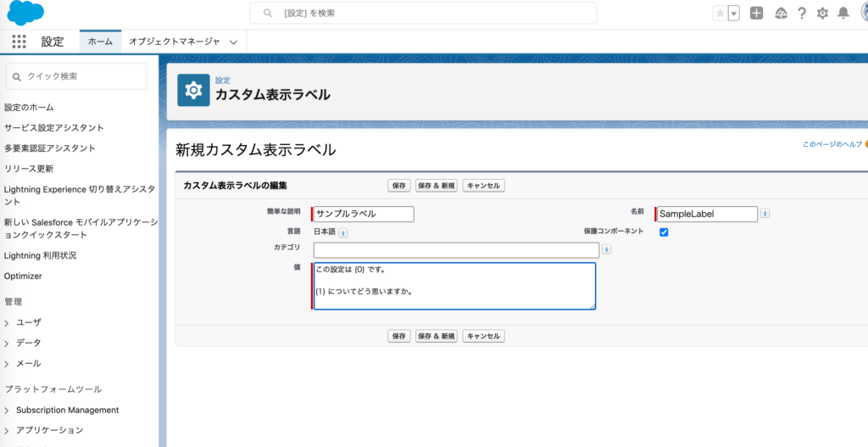The image size is (868, 447).
Task: Click the Salesforce cloud logo
Action: coord(25,14)
